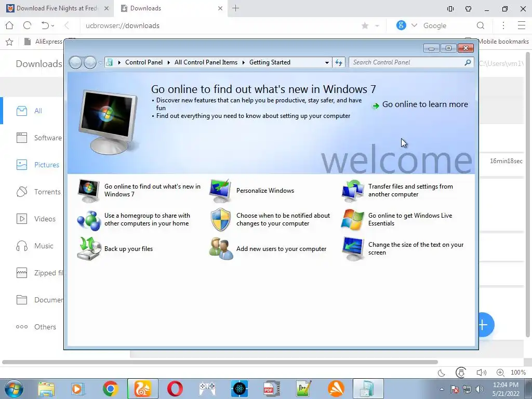This screenshot has height=399, width=532.
Task: Bookmark page with the address bar star
Action: point(365,26)
